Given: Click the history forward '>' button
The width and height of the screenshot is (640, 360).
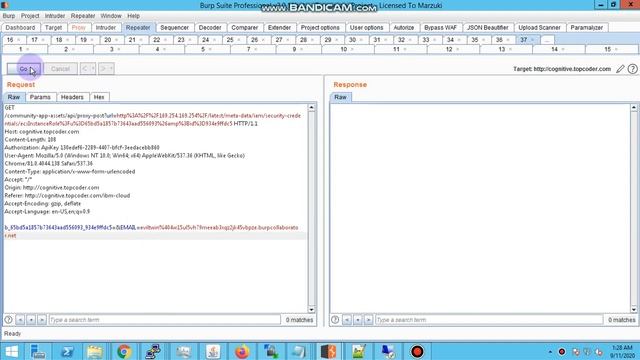Looking at the screenshot, I should 102,69.
